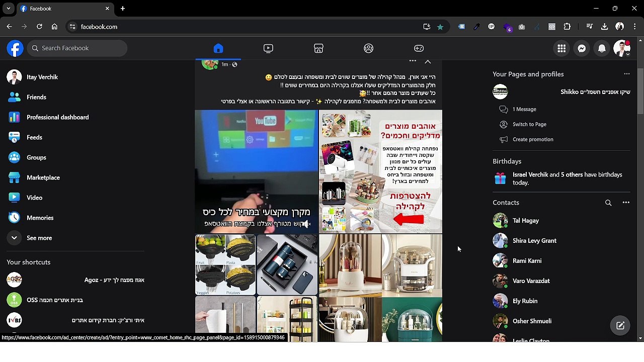Image resolution: width=644 pixels, height=362 pixels.
Task: Open the Shikko page entry
Action: [561, 92]
